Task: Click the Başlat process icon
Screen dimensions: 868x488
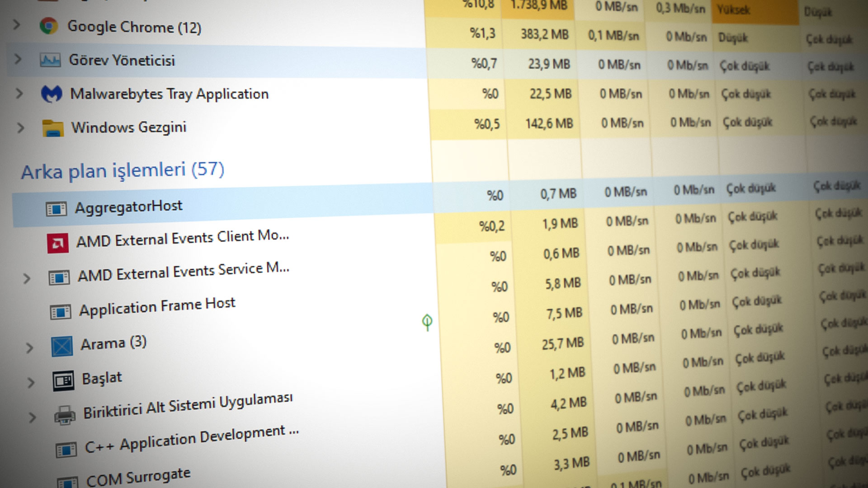Action: 63,381
